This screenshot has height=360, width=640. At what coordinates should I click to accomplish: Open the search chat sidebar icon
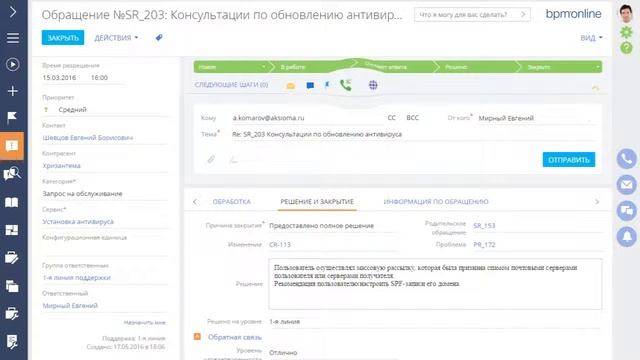[x=12, y=174]
